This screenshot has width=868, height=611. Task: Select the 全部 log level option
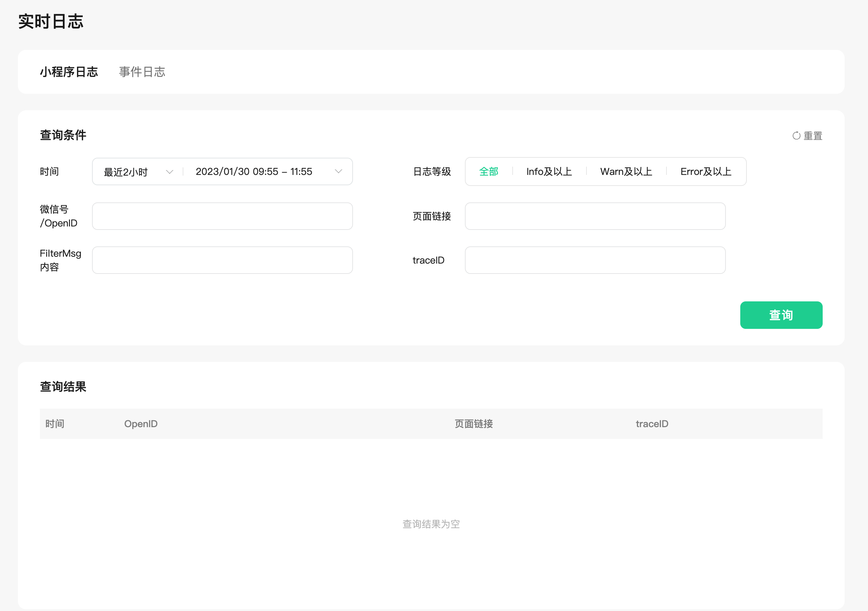point(489,171)
